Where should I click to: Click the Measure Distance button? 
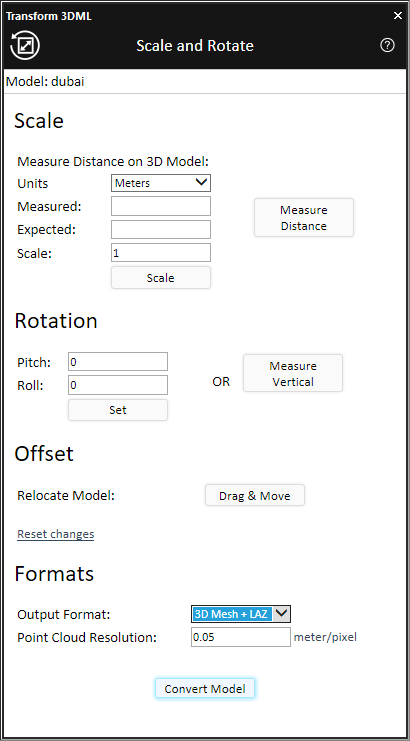click(x=304, y=217)
